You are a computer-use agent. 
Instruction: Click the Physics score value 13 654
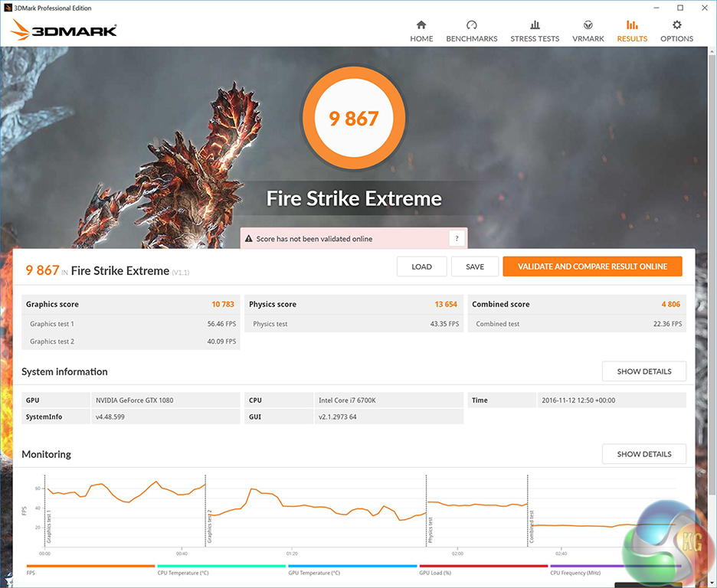tap(446, 304)
